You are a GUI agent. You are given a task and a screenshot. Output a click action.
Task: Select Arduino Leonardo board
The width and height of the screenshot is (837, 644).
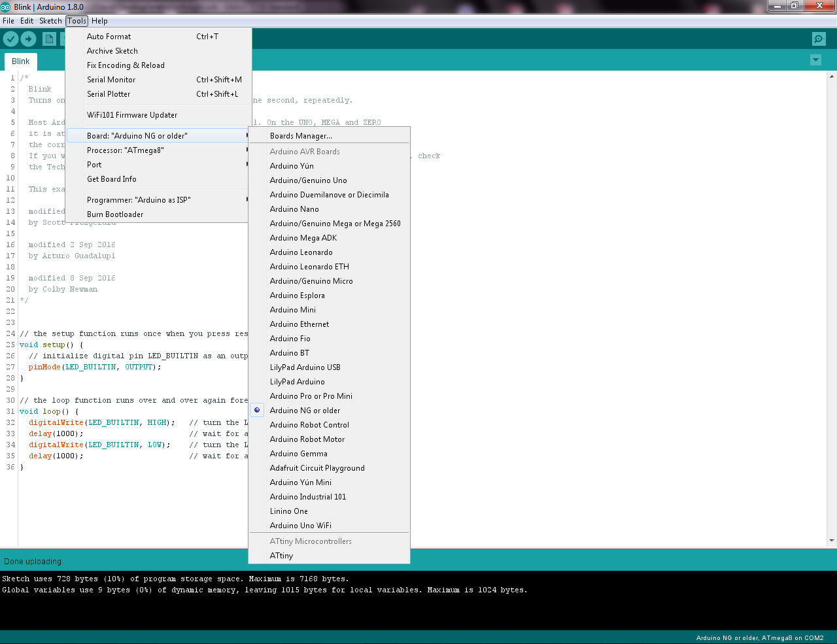(x=330, y=252)
